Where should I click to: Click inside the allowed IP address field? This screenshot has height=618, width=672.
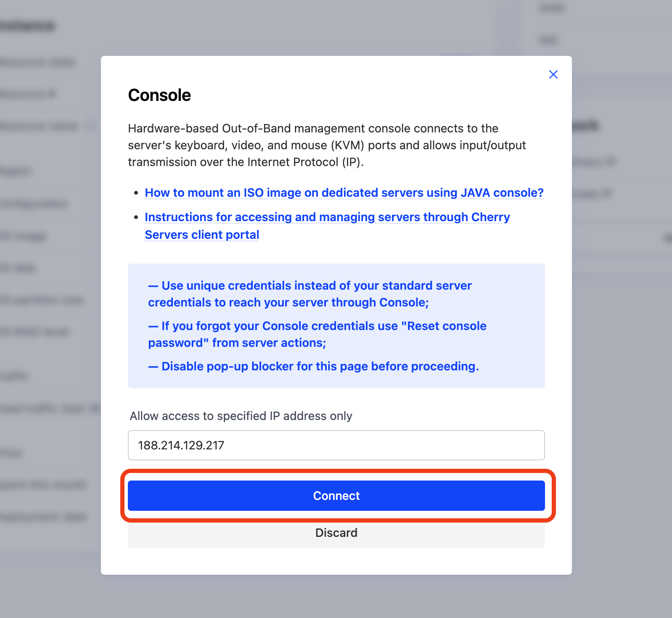click(x=336, y=445)
